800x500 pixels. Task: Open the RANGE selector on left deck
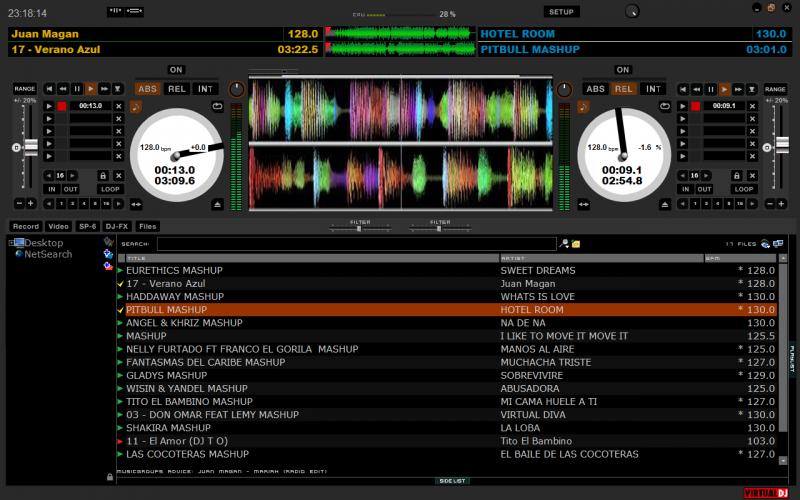(x=25, y=89)
